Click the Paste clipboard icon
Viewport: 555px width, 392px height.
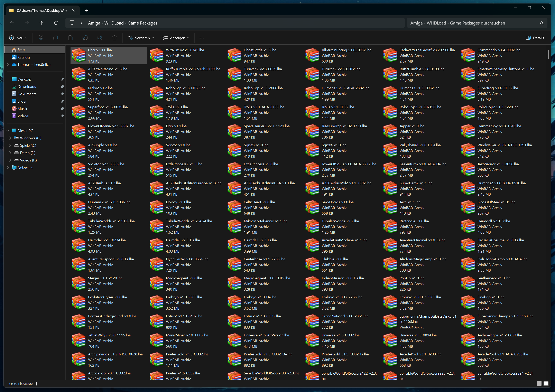70,38
